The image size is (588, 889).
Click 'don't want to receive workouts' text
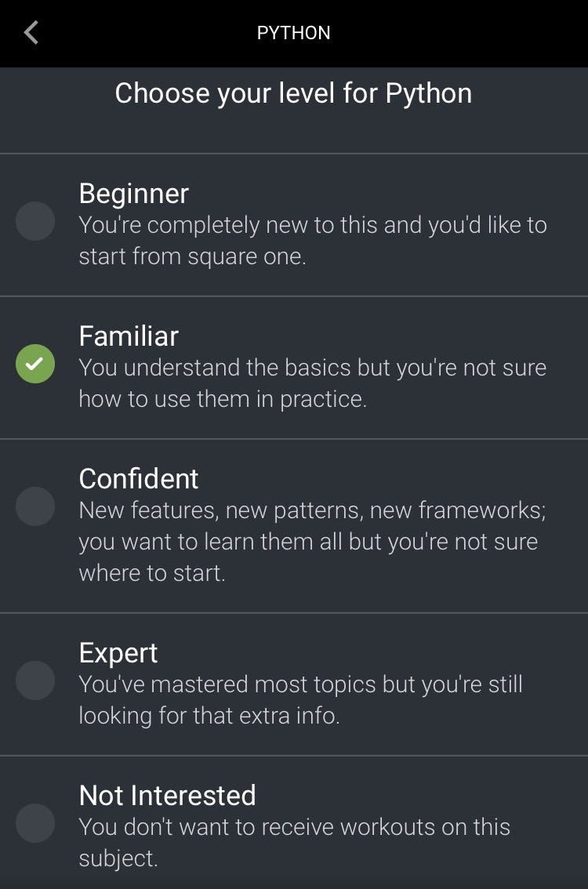294,827
